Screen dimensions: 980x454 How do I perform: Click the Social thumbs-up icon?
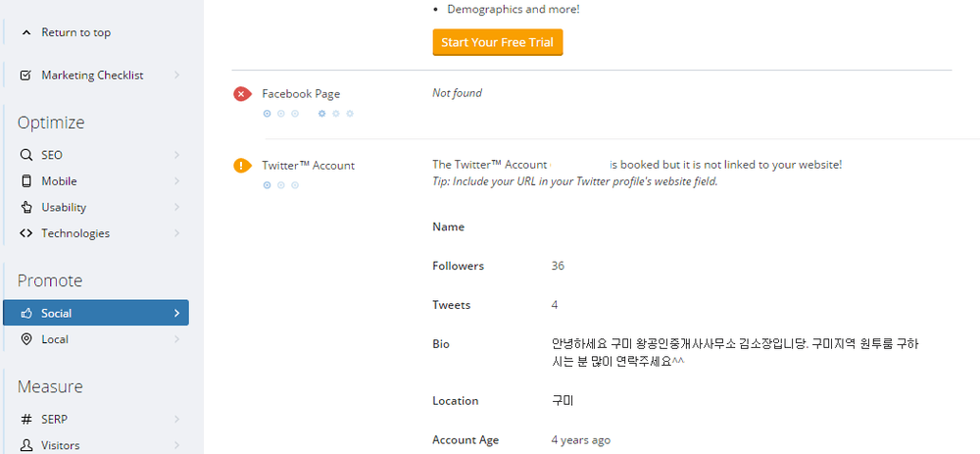tap(26, 313)
